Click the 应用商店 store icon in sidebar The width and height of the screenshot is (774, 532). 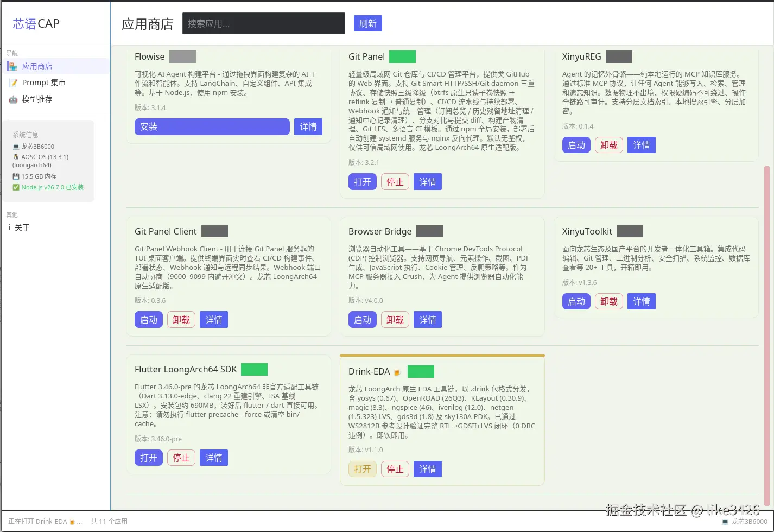(x=13, y=66)
